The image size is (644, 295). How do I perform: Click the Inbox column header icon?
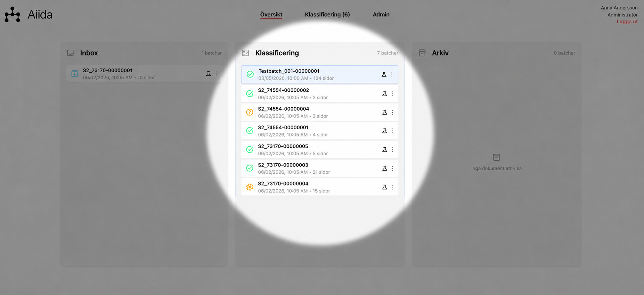coord(71,53)
